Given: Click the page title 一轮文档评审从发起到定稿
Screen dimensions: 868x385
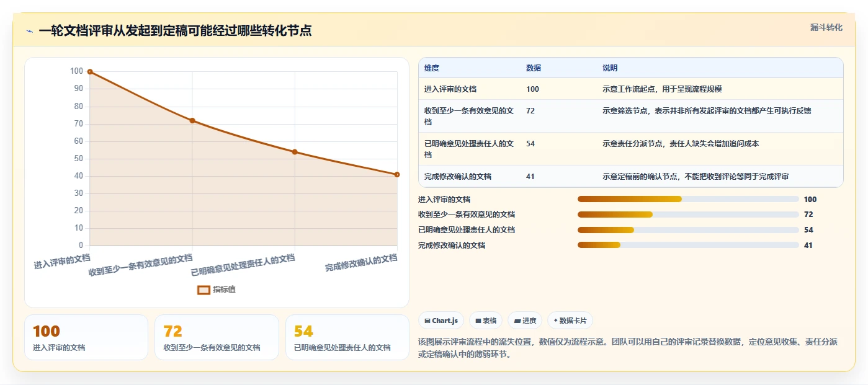Looking at the screenshot, I should click(175, 30).
